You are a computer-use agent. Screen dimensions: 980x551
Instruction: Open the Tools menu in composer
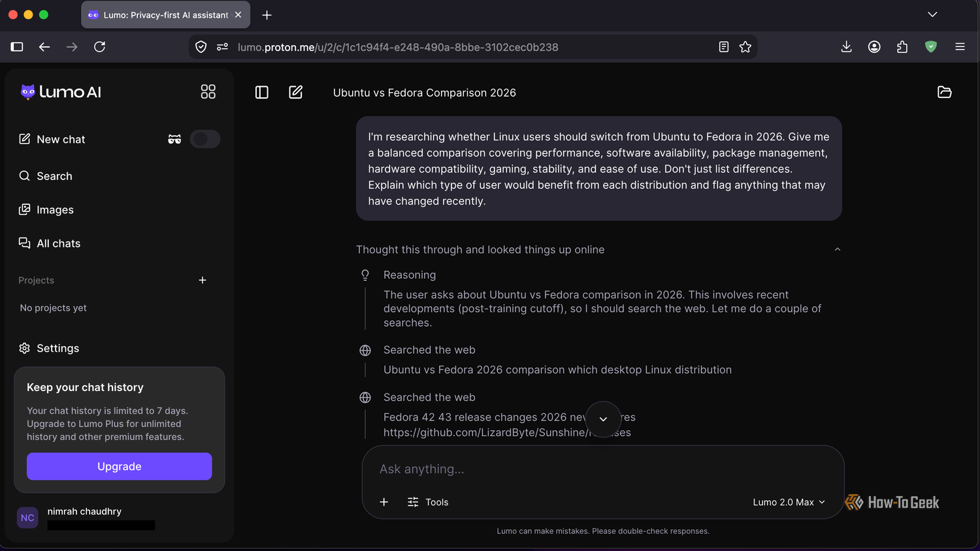click(428, 502)
